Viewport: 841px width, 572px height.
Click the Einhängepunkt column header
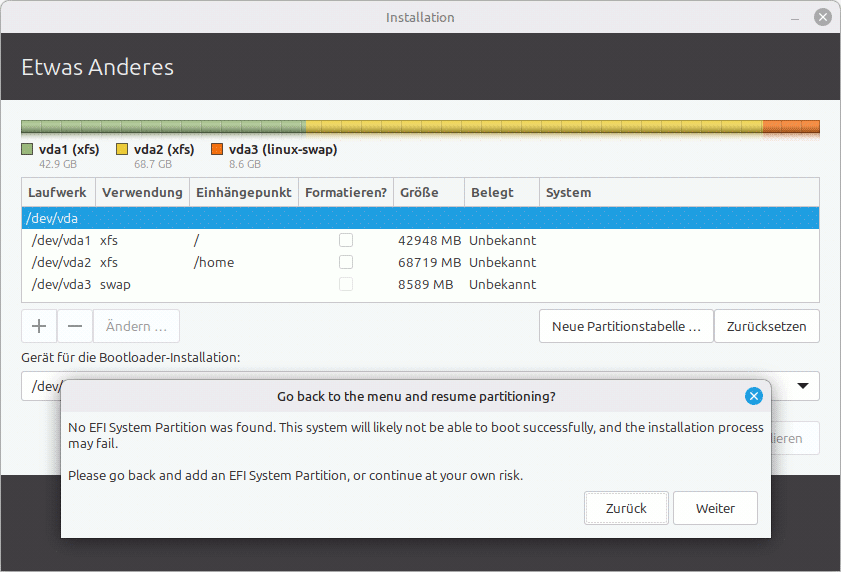tap(244, 192)
